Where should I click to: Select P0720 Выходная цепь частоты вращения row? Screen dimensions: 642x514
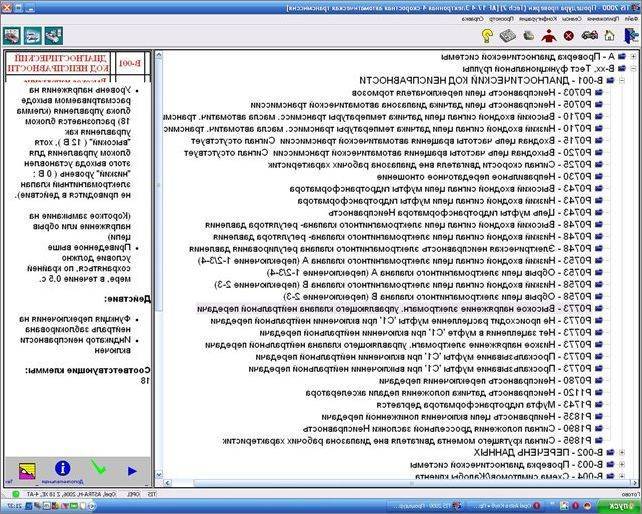pos(388,152)
